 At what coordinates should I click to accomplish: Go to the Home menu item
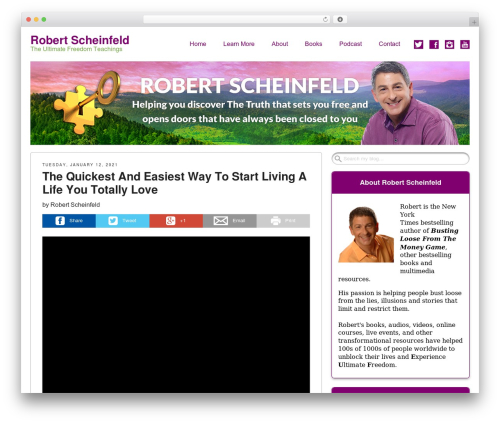tap(198, 44)
